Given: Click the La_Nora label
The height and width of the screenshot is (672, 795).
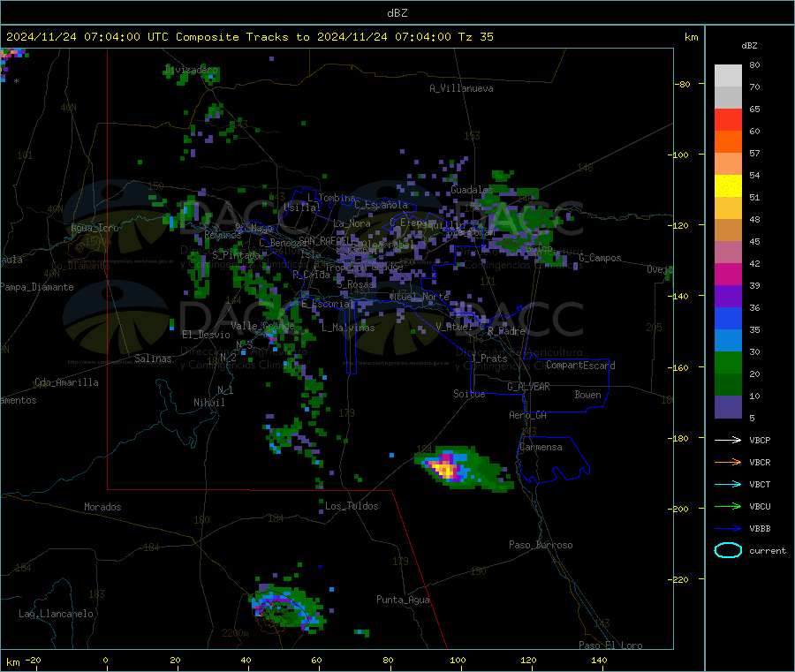Looking at the screenshot, I should 352,223.
